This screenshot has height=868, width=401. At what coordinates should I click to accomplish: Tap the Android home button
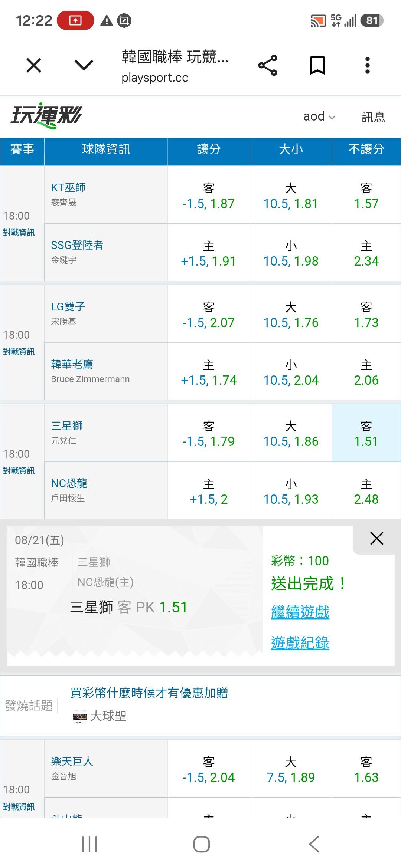coord(201,844)
